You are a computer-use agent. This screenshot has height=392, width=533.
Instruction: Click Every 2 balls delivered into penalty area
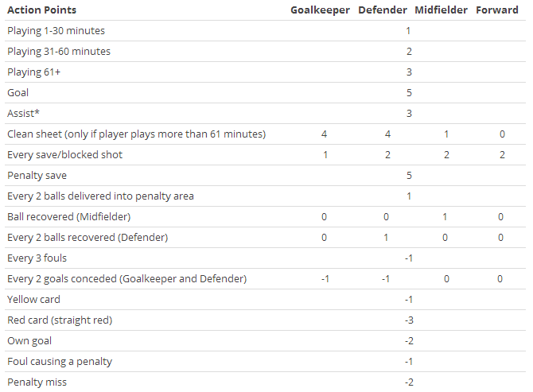pyautogui.click(x=100, y=196)
